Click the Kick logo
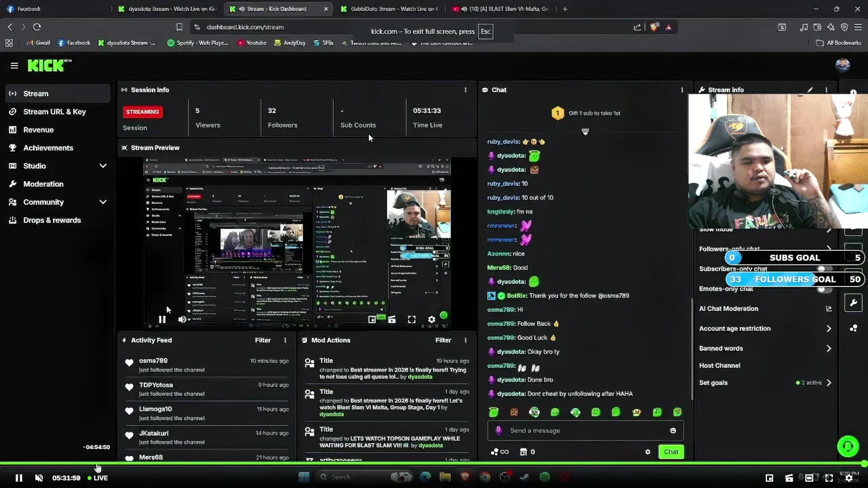 pos(49,65)
